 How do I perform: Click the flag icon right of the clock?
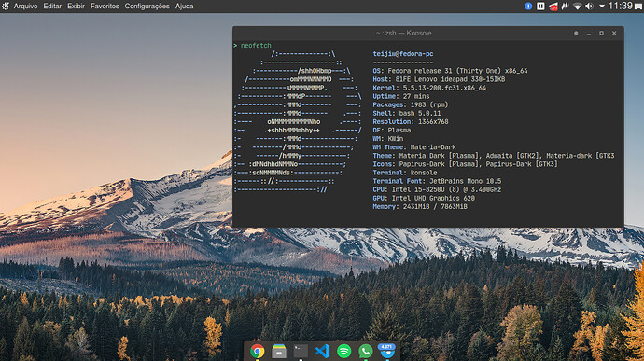pos(638,7)
